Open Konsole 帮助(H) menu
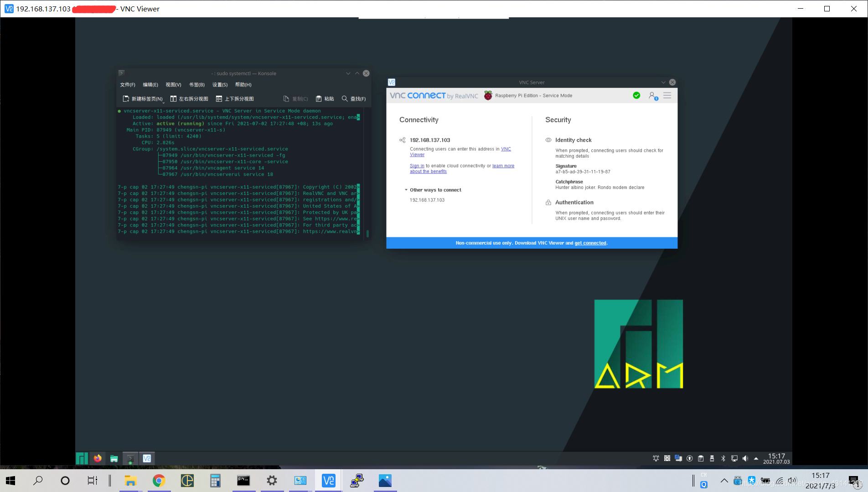Screen dimensions: 868x492 (243, 85)
